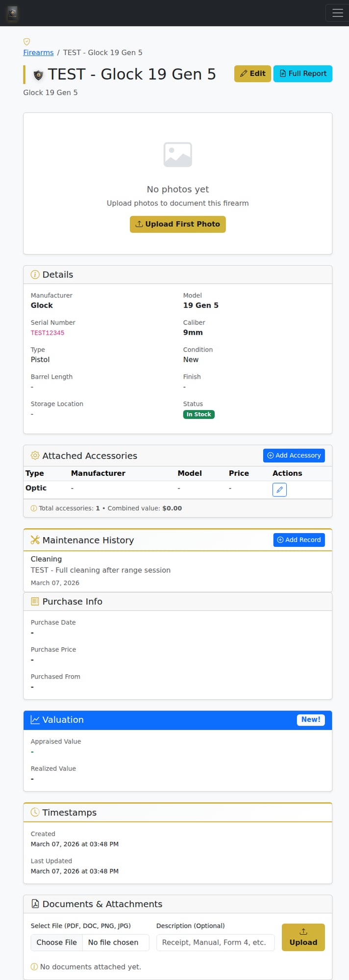Screen dimensions: 349x980
Task: Focus the document Description input field
Action: tap(215, 942)
